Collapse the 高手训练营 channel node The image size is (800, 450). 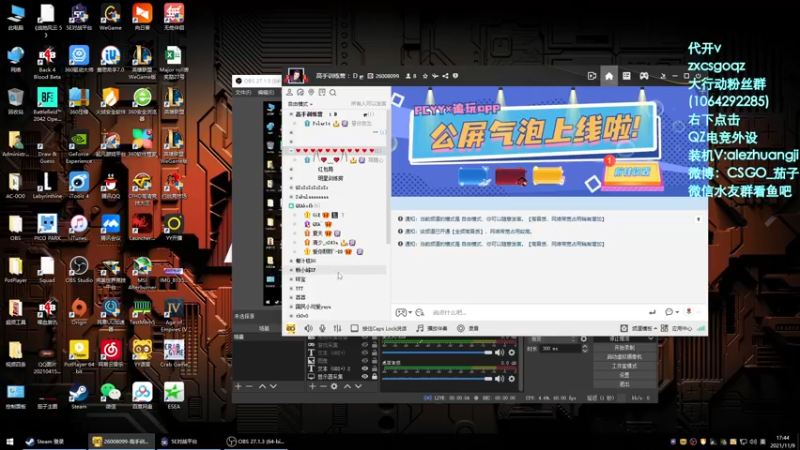pos(291,114)
